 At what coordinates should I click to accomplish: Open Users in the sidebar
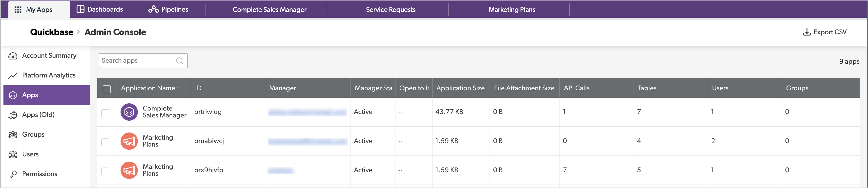pos(46,154)
